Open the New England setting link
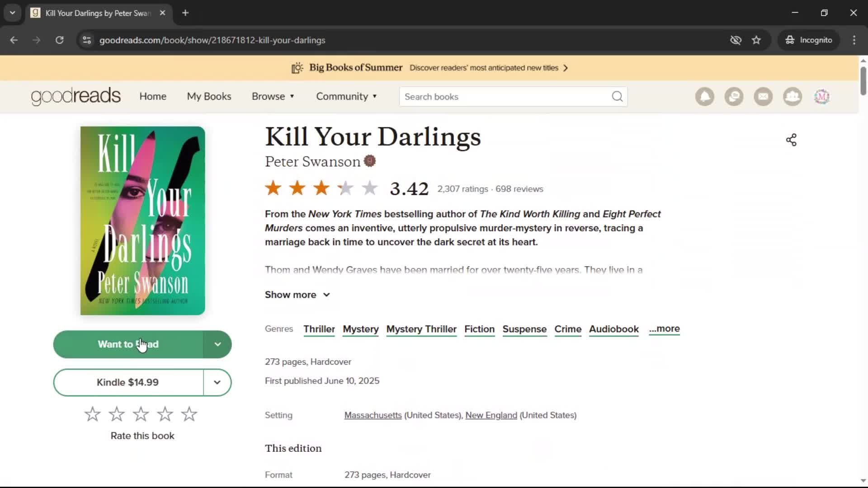Screen dimensions: 868x488 click(x=491, y=415)
